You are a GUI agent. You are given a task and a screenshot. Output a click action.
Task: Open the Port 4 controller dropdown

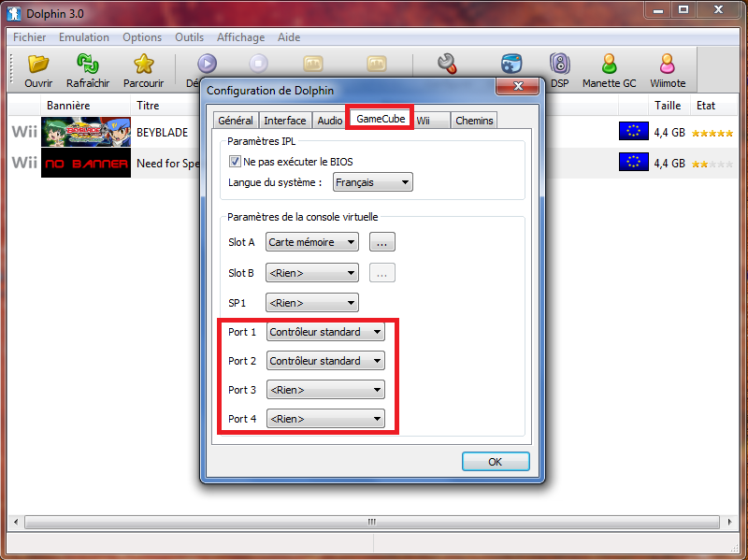coord(325,419)
